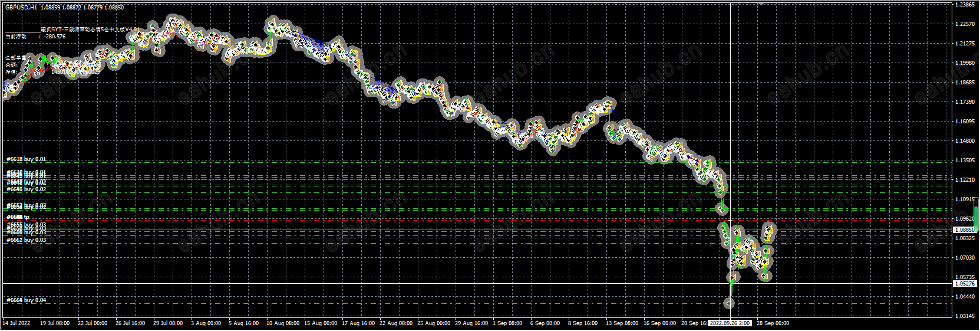
Task: Click the crosshair price tag 1.05276
Action: coord(965,284)
